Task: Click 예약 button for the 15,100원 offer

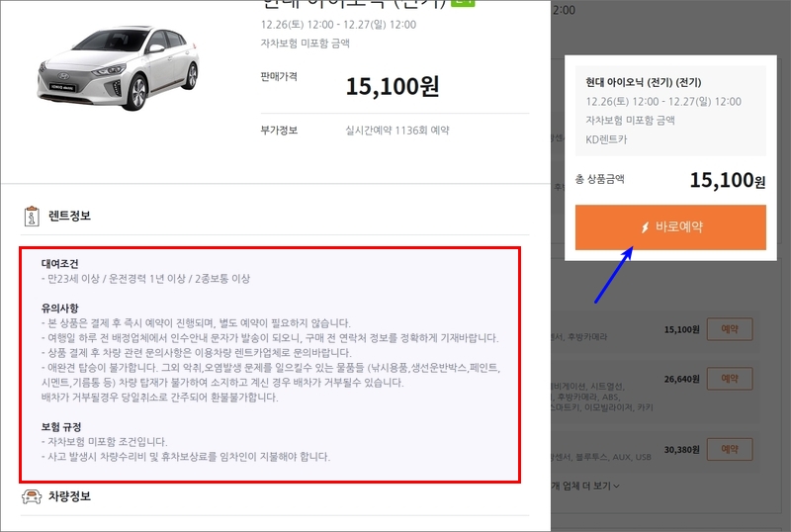Action: 730,329
